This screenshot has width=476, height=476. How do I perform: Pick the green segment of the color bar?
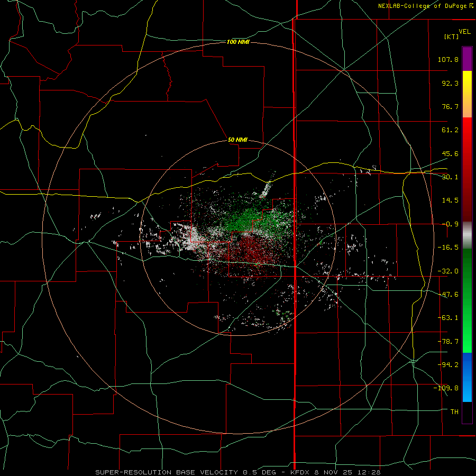tap(467, 300)
